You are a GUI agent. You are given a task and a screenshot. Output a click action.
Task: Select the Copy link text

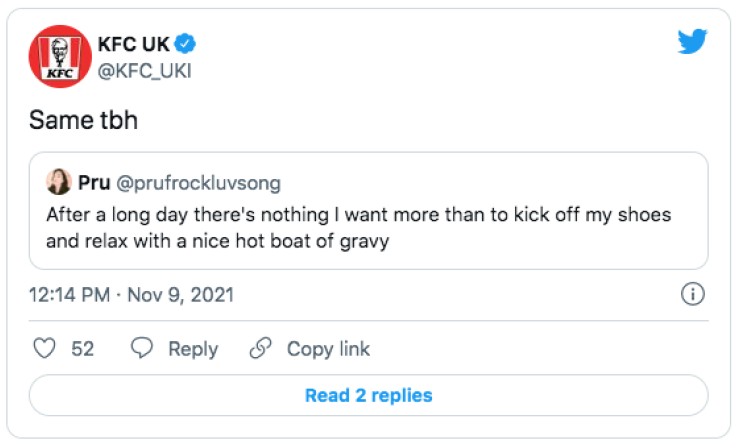coord(328,348)
